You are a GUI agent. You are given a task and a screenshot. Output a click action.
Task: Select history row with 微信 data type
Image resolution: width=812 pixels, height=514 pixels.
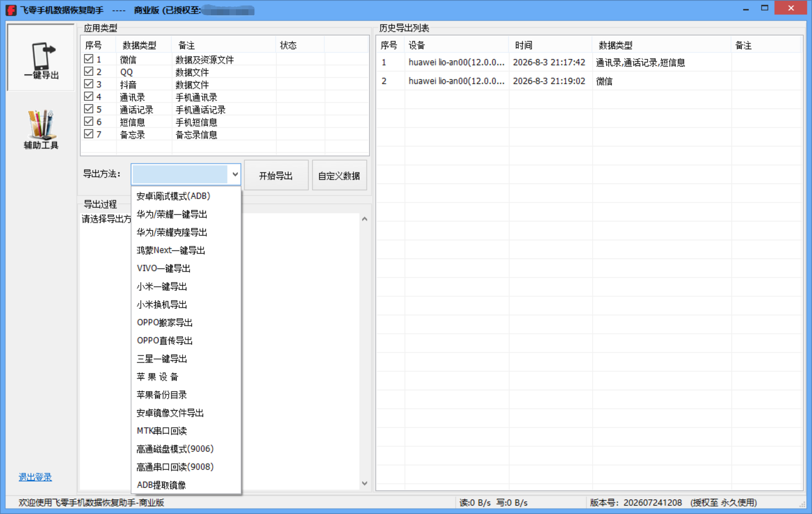pyautogui.click(x=589, y=81)
